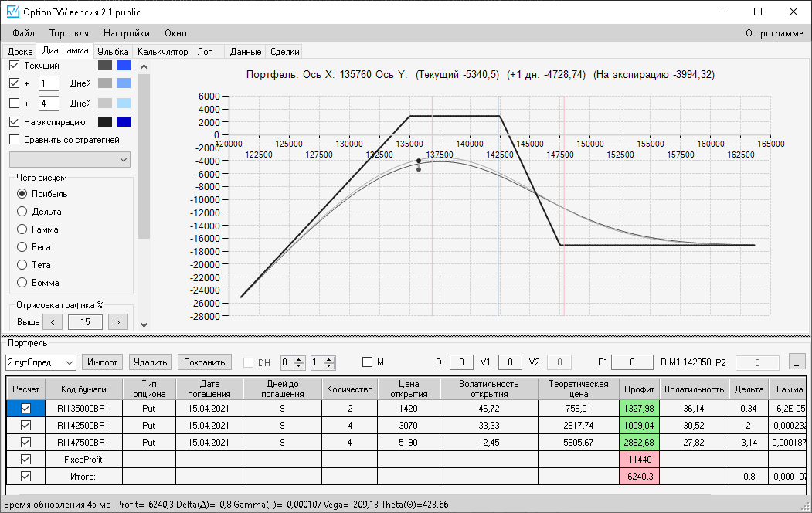812x513 pixels.
Task: Select the Тета radio button
Action: point(22,264)
